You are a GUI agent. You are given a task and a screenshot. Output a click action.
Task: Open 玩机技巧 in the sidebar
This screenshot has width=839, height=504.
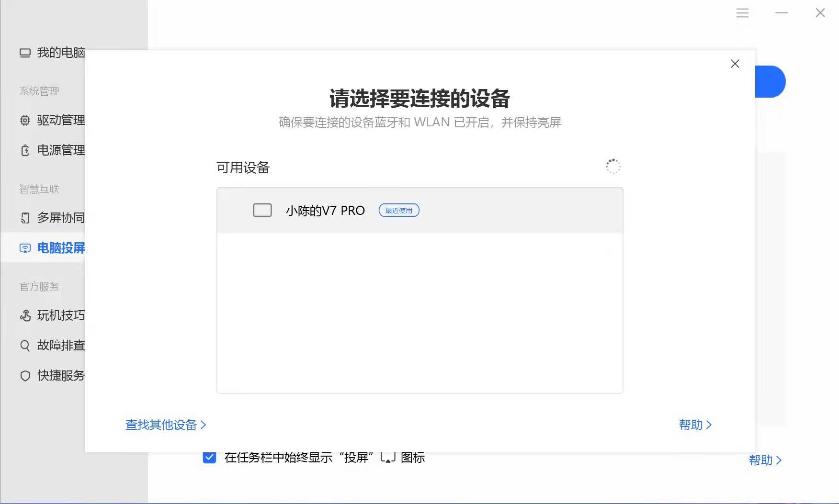[x=52, y=315]
